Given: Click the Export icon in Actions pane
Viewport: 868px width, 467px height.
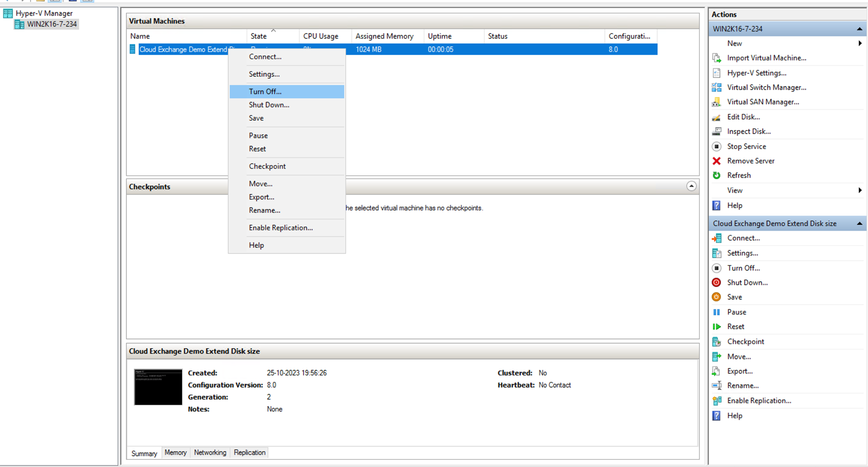Looking at the screenshot, I should coord(717,371).
